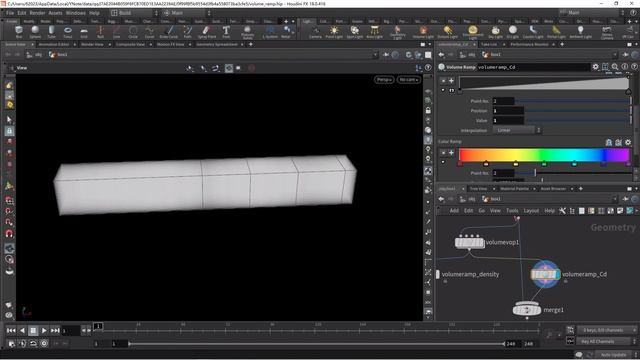Viewport: 640px width, 360px height.
Task: Open the Build desktop dropdown
Action: [x=134, y=13]
